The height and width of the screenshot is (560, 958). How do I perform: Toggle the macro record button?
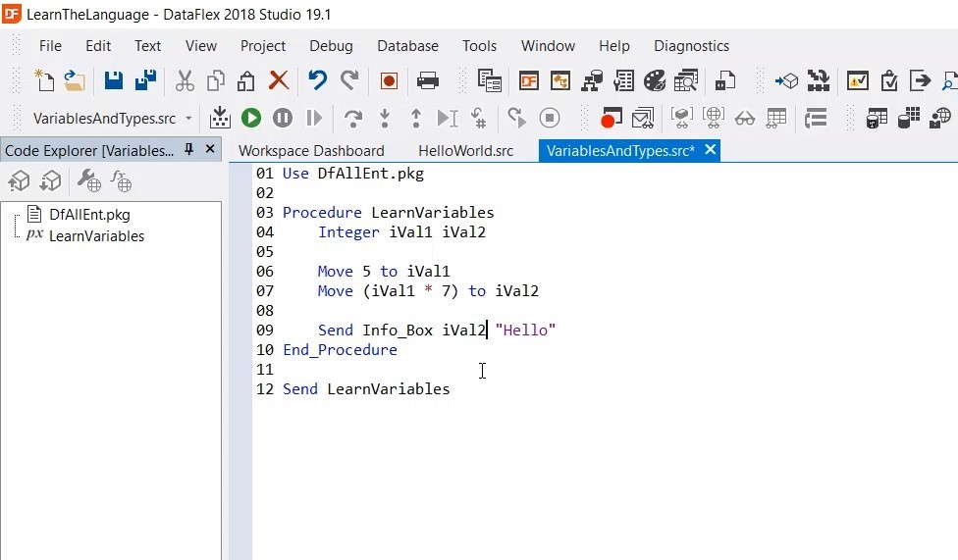click(389, 80)
